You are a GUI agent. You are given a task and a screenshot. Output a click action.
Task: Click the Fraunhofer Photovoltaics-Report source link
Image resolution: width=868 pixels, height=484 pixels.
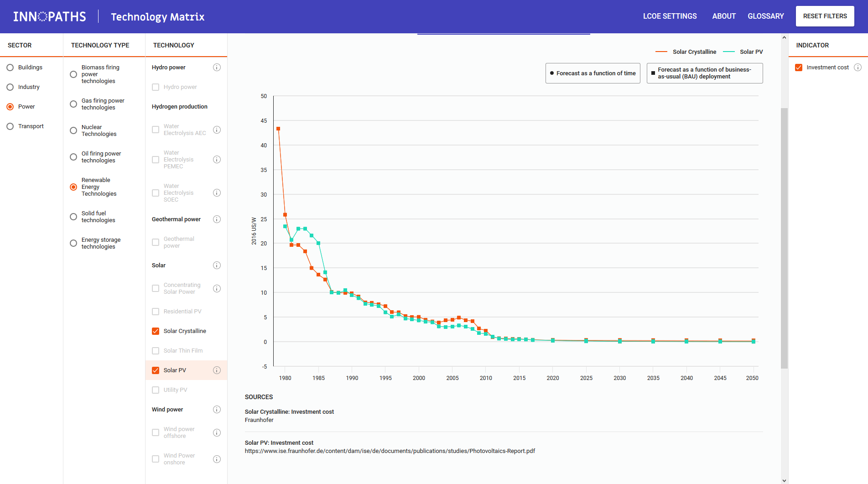pos(390,451)
